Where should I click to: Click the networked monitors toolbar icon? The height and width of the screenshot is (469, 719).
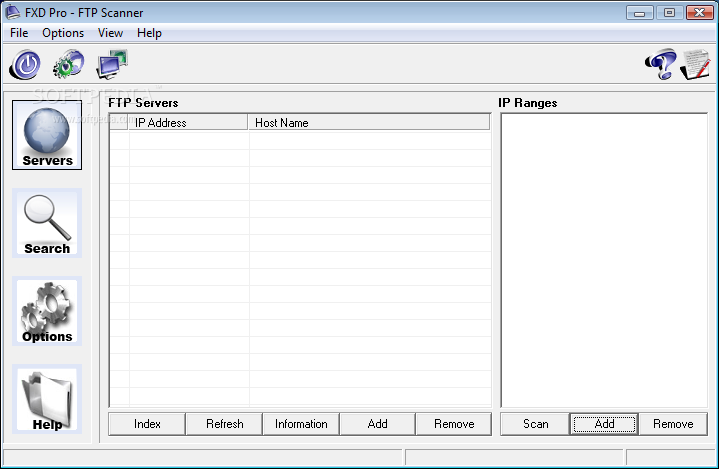(112, 64)
